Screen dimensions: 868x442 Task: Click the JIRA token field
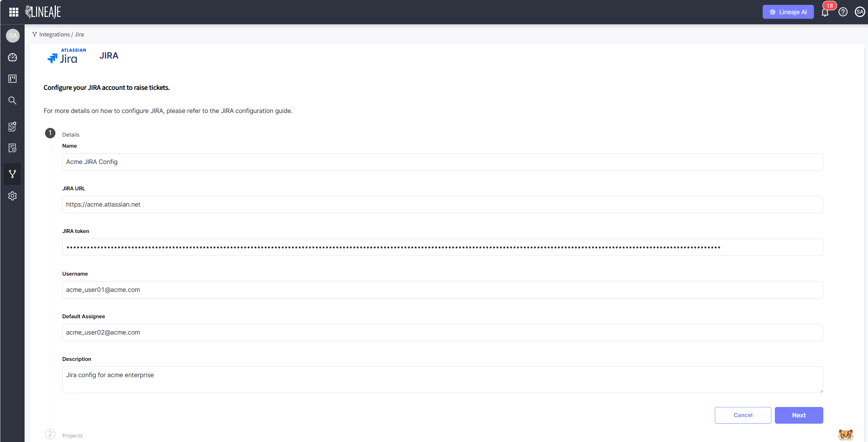tap(442, 247)
